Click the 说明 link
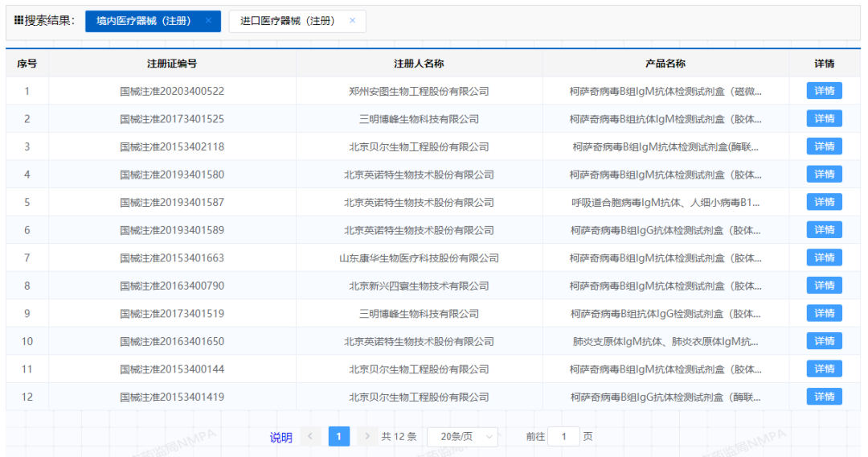Viewport: 868px width, 457px height. click(281, 437)
